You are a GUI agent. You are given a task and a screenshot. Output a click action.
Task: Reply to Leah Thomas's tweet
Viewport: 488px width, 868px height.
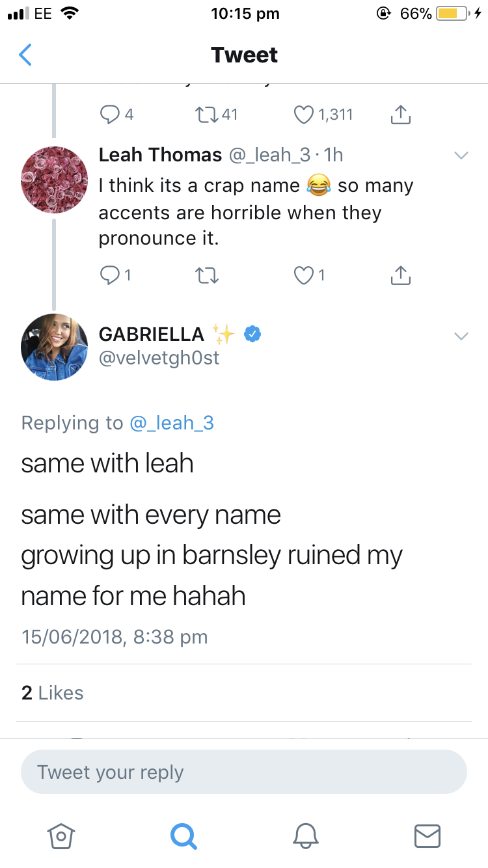point(115,275)
